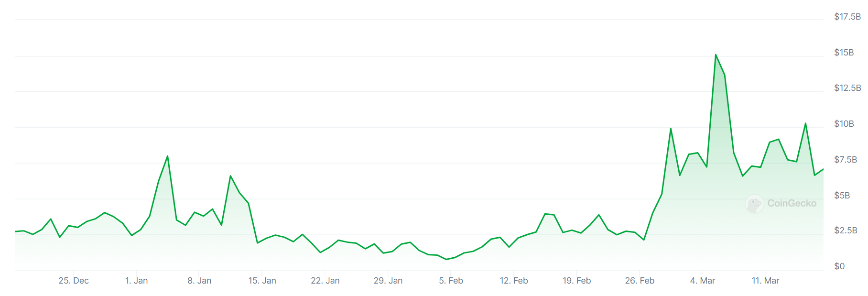
Task: Click the 8. Jan axis label
Action: [199, 281]
